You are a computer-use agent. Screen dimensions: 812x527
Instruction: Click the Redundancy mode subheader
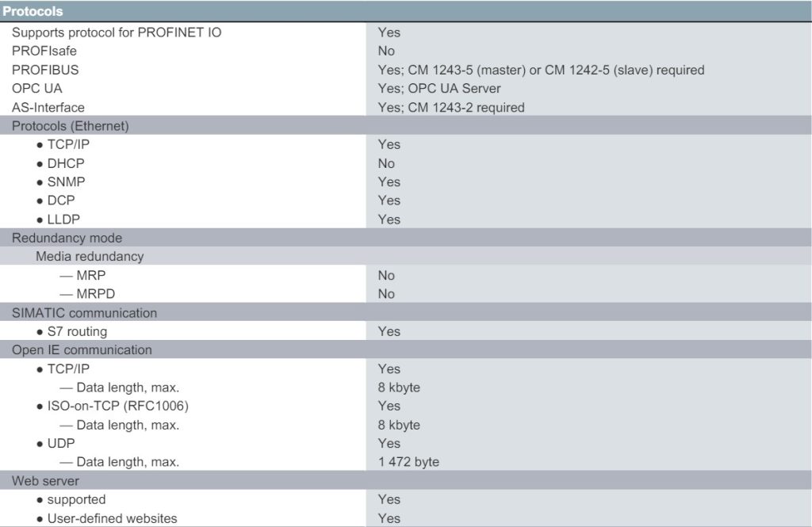click(67, 238)
